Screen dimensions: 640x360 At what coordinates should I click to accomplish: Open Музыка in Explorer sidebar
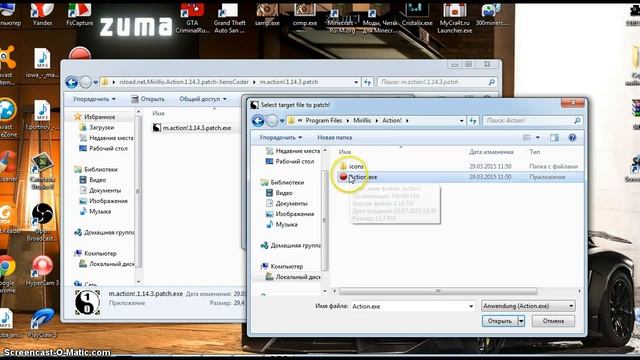coord(96,211)
